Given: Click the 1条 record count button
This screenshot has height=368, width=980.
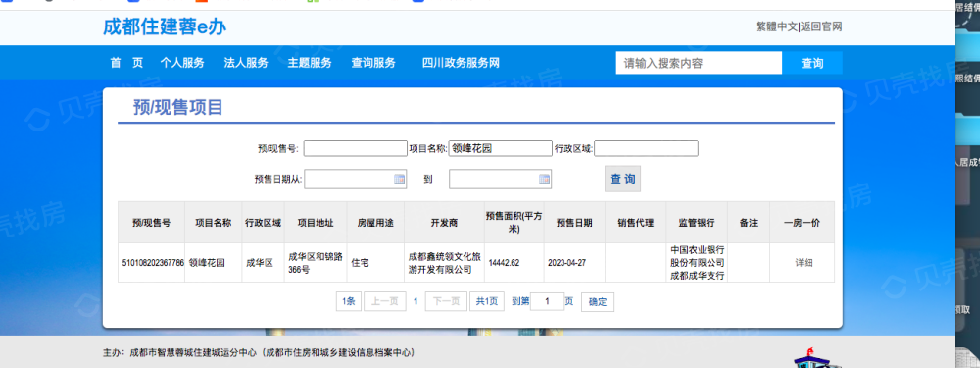Looking at the screenshot, I should point(348,301).
